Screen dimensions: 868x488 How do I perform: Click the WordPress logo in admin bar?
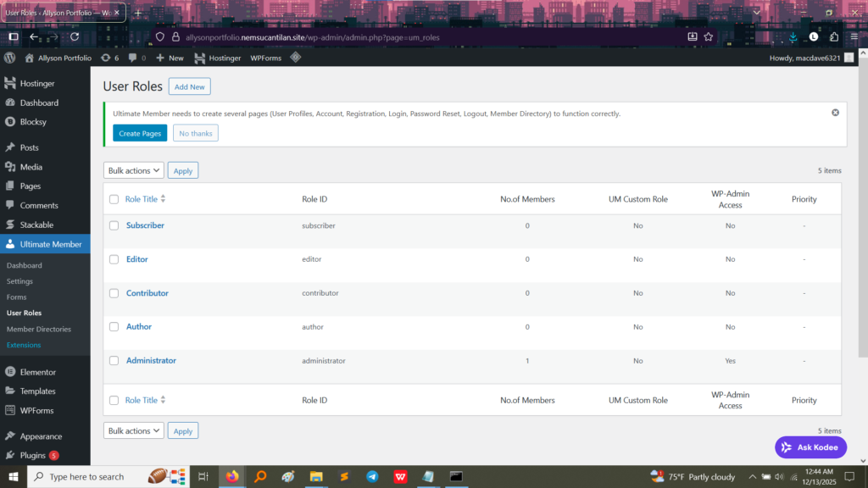[10, 58]
